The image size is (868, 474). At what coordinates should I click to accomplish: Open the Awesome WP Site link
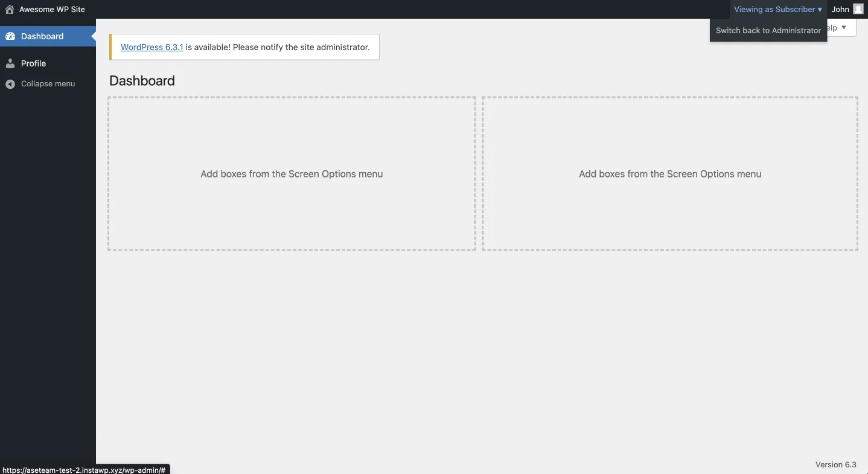(52, 9)
